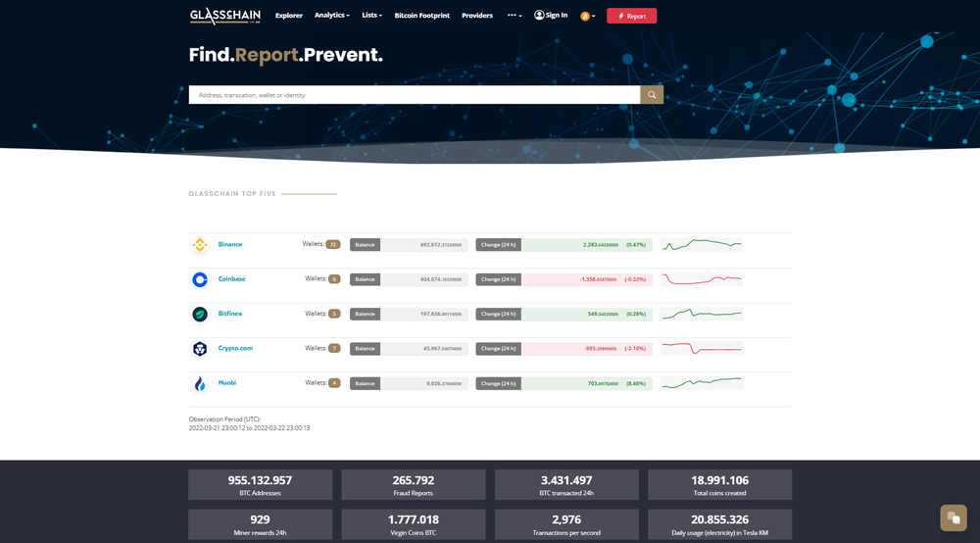Click the Huobi flame logo icon
Image resolution: width=980 pixels, height=543 pixels.
point(200,383)
